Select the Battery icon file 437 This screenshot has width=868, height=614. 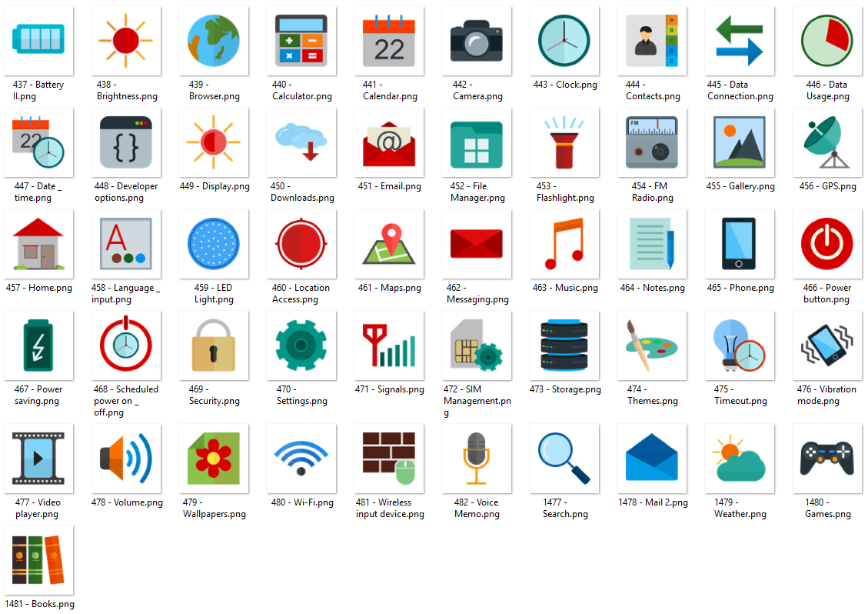point(38,40)
